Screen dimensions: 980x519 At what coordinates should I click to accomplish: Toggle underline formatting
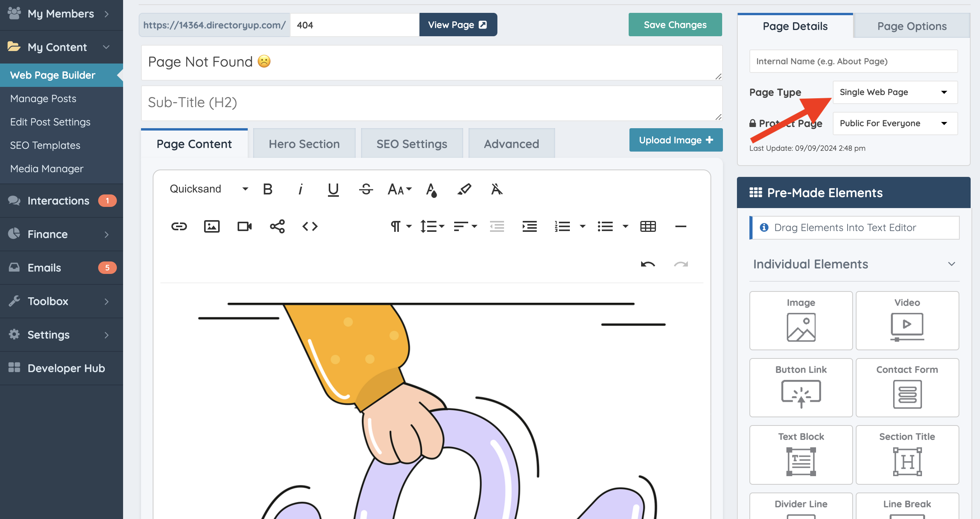(333, 189)
